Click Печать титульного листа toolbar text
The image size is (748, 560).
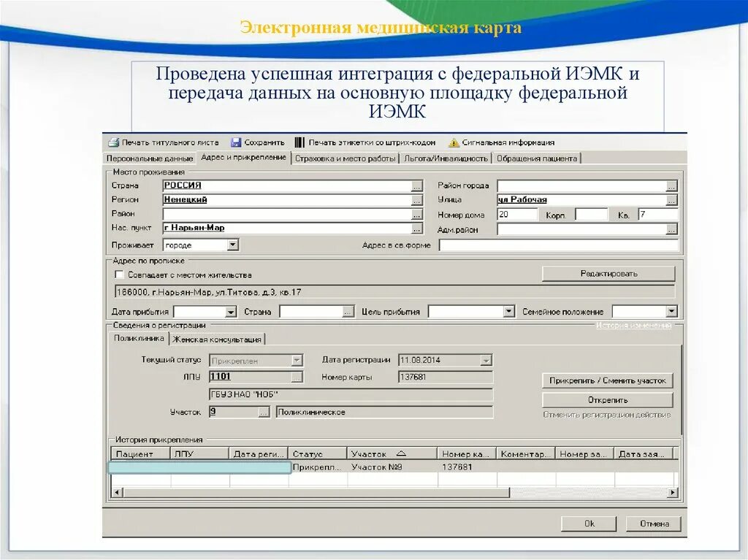pos(169,142)
